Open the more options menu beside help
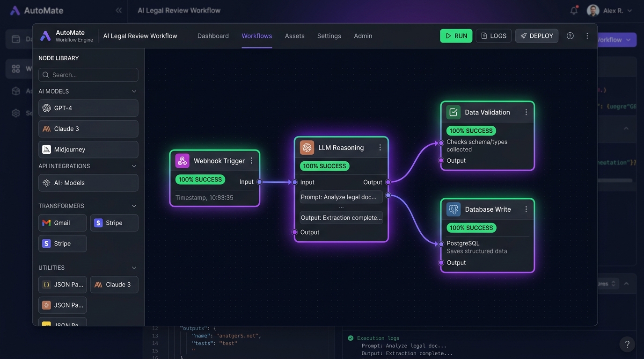The height and width of the screenshot is (359, 644). pyautogui.click(x=587, y=36)
